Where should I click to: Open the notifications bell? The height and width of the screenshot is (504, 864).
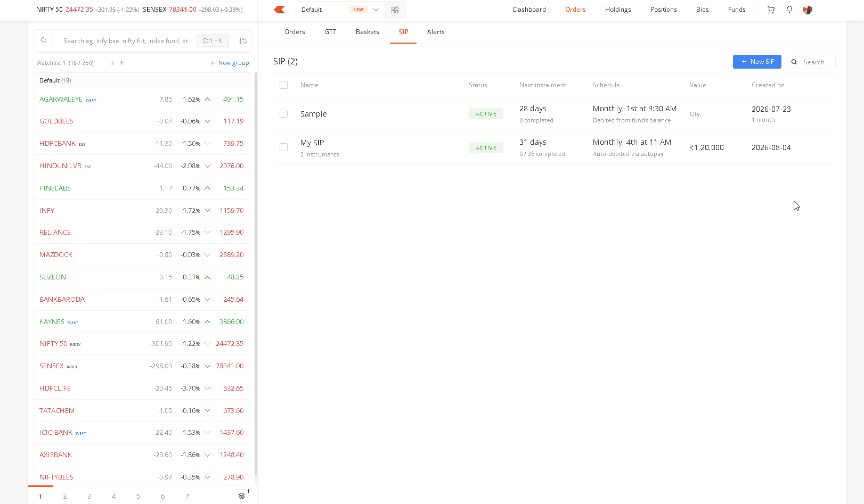(x=789, y=10)
